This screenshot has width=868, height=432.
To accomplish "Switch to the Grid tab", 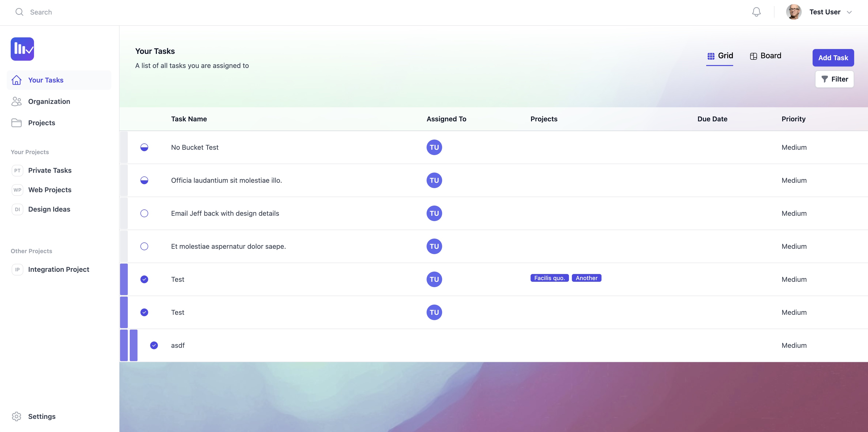I will 720,56.
